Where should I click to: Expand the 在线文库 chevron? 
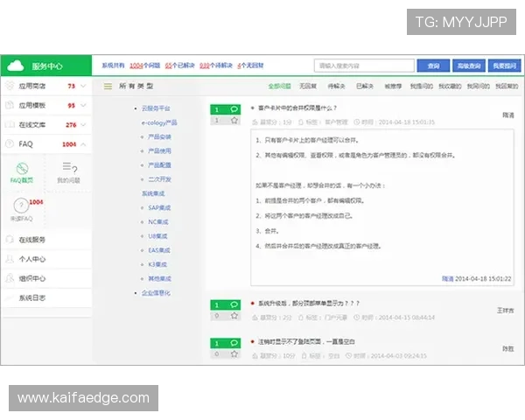tap(83, 124)
